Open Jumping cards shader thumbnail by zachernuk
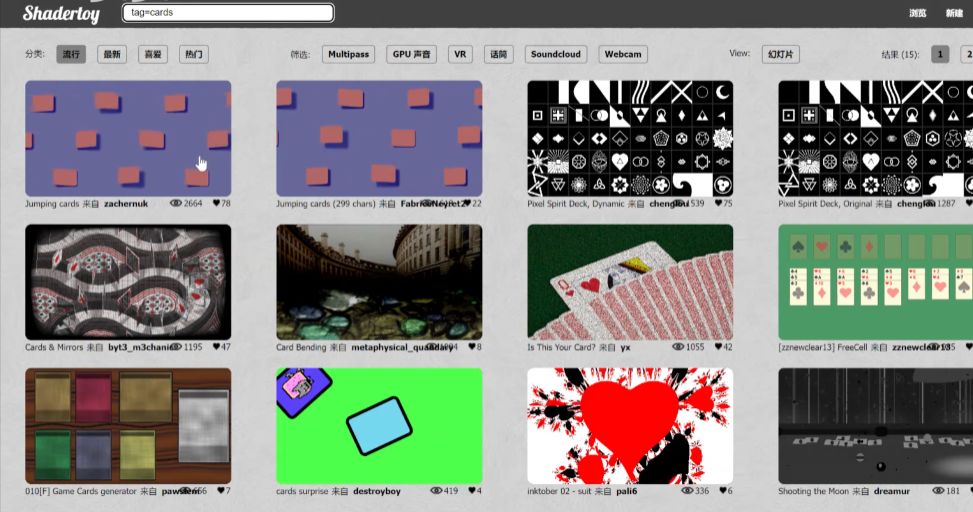Image resolution: width=973 pixels, height=512 pixels. (128, 138)
